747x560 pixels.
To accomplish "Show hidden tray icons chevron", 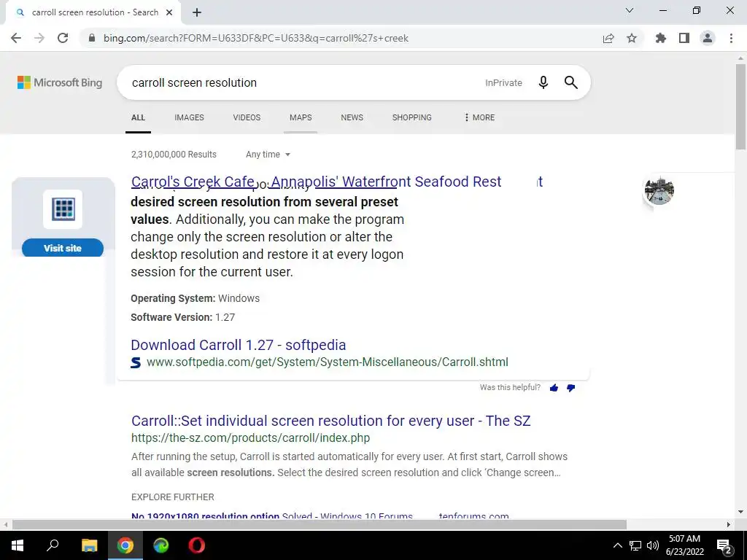I will coord(617,545).
